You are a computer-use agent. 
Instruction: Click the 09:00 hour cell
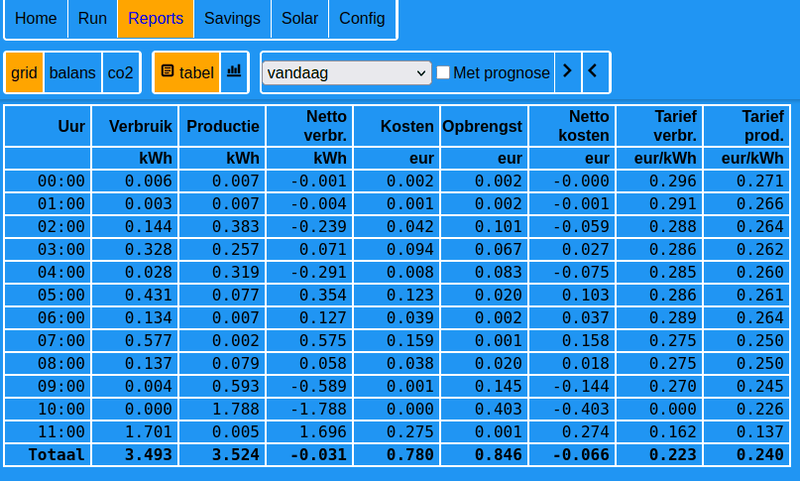pos(48,386)
